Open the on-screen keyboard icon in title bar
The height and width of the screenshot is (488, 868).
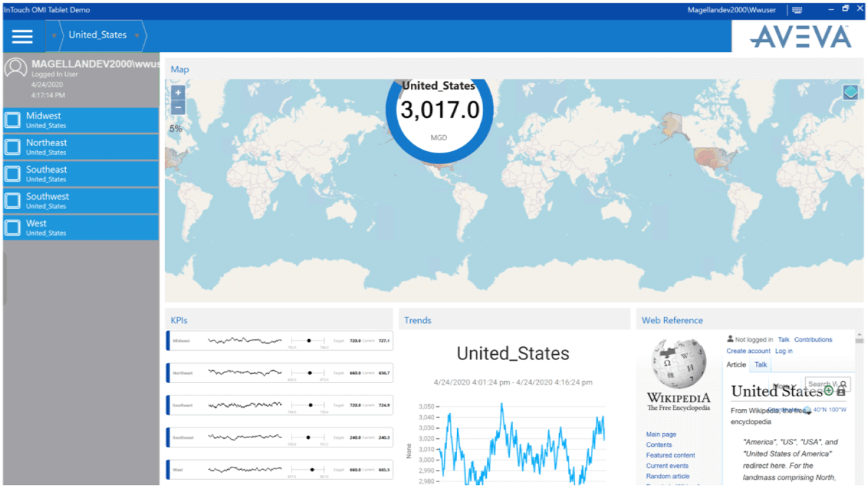pyautogui.click(x=797, y=10)
